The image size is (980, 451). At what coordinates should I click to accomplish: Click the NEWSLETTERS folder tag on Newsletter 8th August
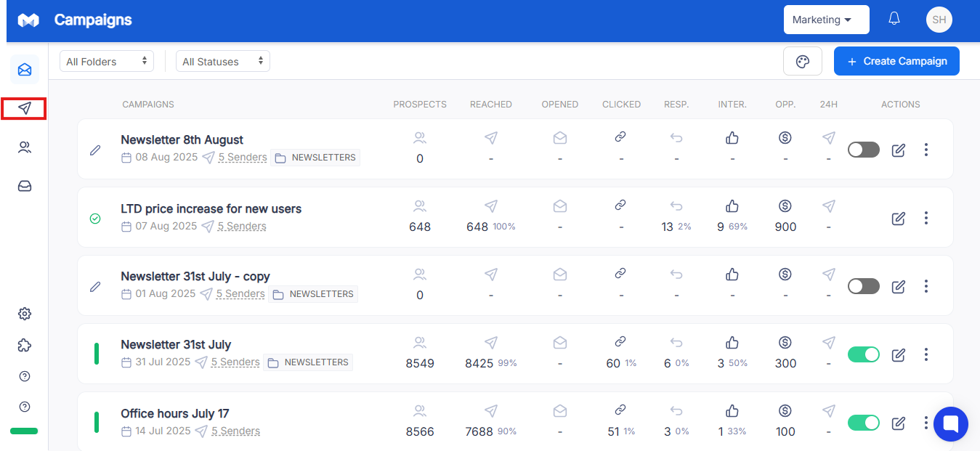315,158
